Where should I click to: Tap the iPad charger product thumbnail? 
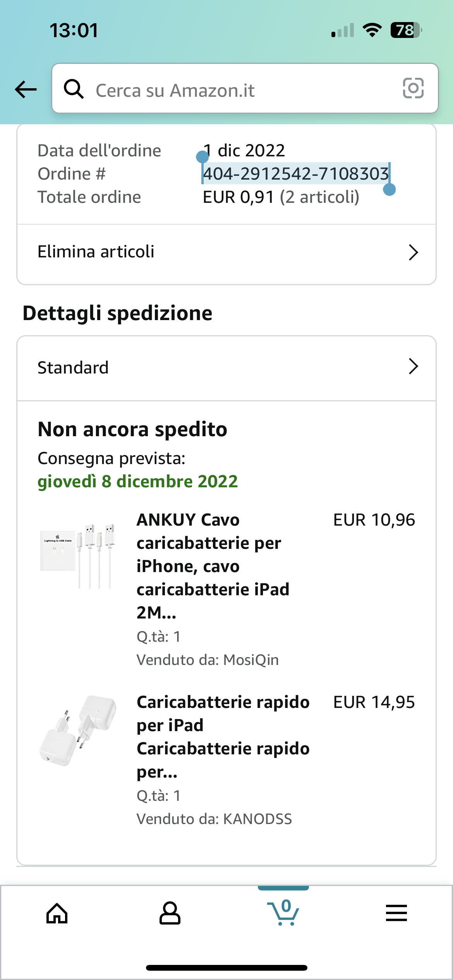[x=78, y=731]
